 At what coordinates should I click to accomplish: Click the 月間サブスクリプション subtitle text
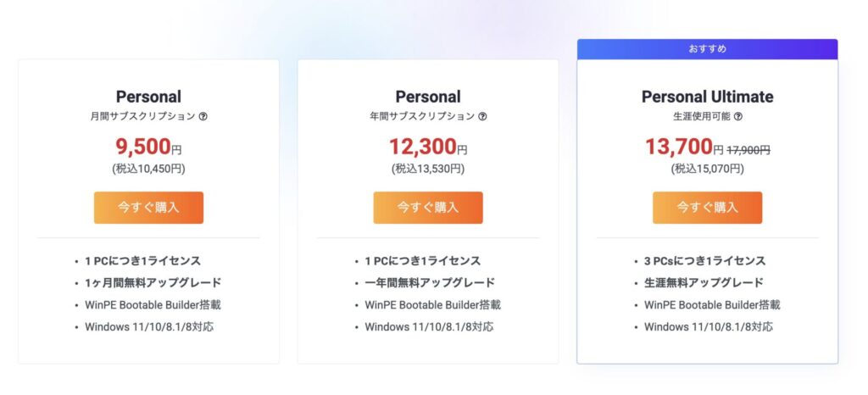[x=142, y=116]
